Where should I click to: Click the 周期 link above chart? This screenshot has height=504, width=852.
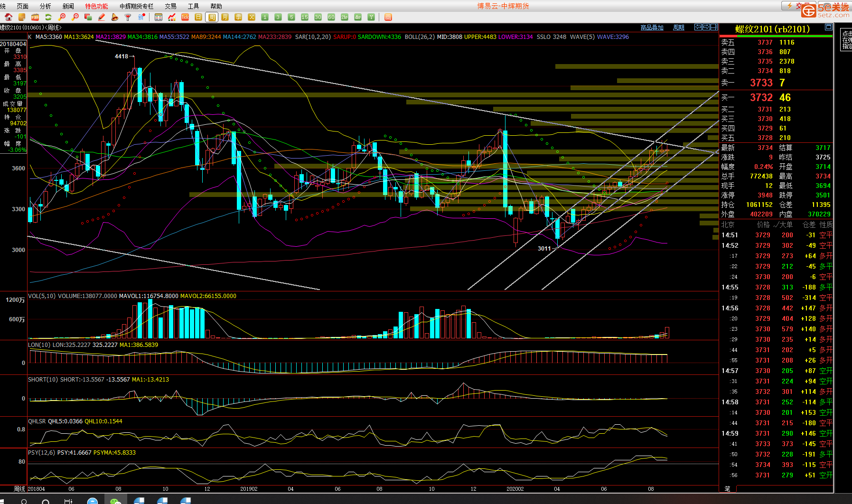[679, 28]
